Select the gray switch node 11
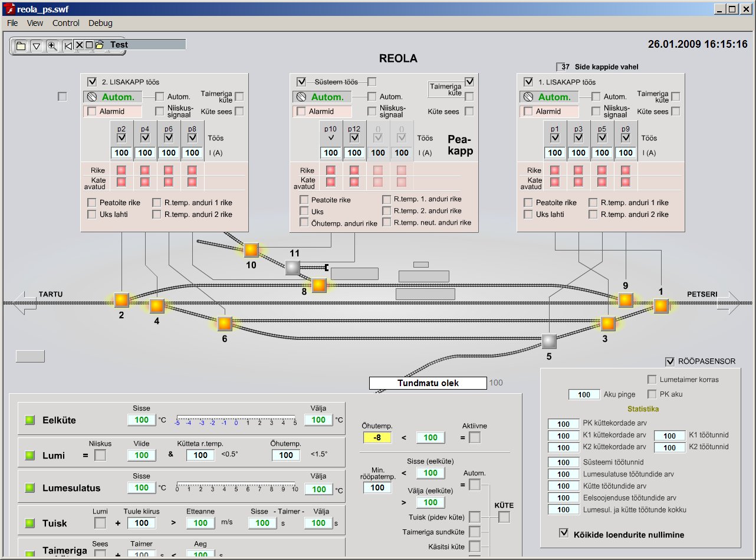Screen dimensions: 756x560 pyautogui.click(x=293, y=268)
